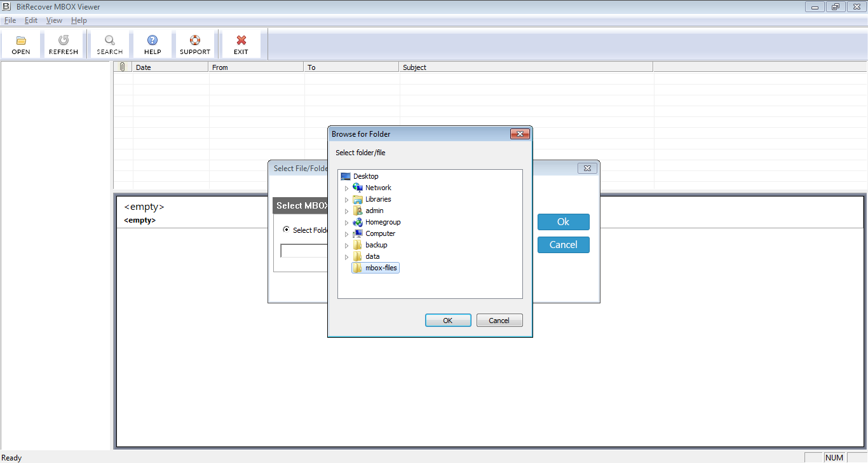
Task: Click the mbox-files folder icon
Action: 358,268
